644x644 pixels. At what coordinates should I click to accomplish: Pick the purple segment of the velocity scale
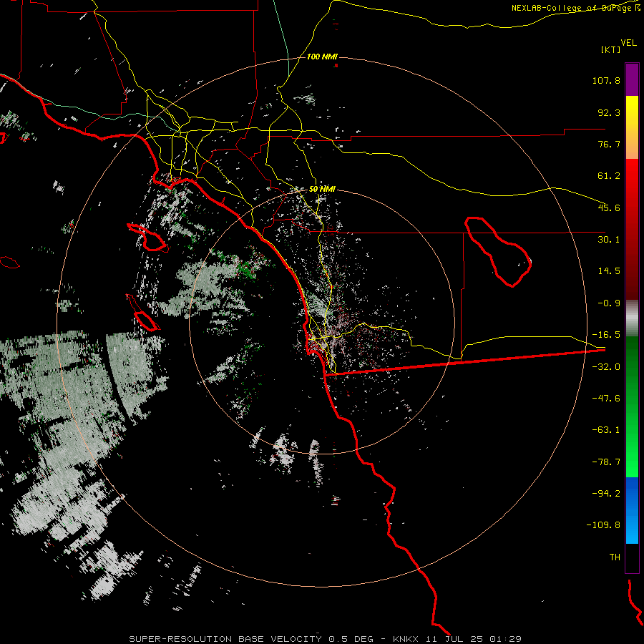[632, 79]
